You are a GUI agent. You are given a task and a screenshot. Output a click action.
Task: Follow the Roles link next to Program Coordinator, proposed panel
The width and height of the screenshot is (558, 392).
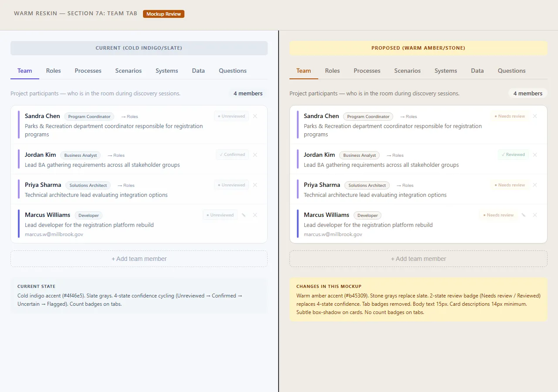coord(409,117)
